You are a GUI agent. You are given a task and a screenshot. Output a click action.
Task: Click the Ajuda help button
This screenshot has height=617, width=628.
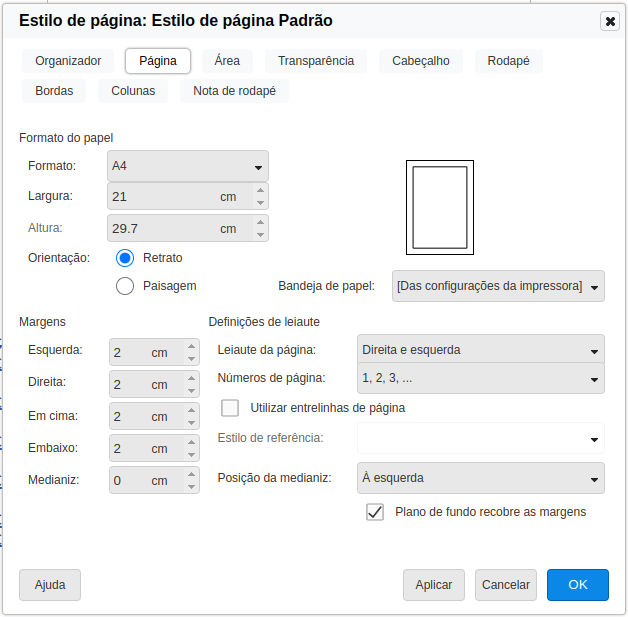point(50,585)
